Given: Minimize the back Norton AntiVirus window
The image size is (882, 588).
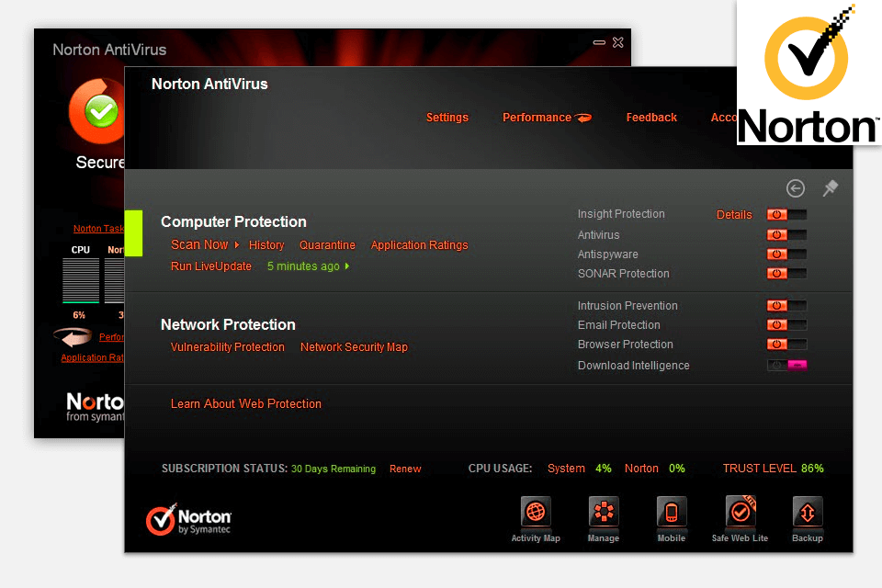Looking at the screenshot, I should [x=599, y=42].
